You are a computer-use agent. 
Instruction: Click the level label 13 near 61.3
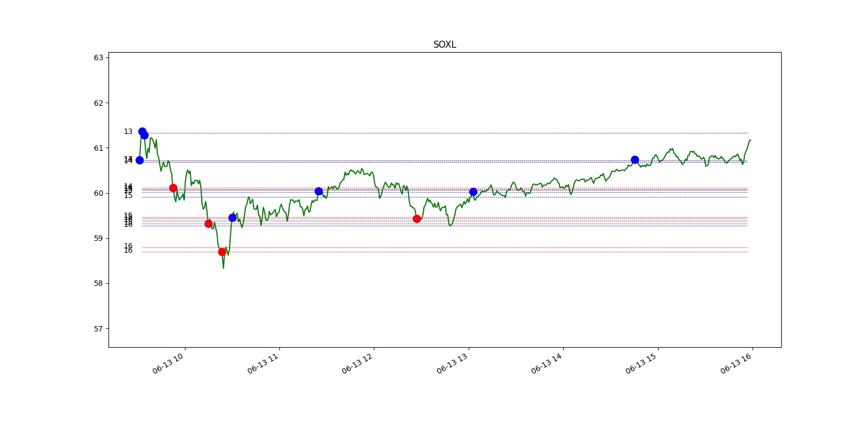pyautogui.click(x=128, y=132)
